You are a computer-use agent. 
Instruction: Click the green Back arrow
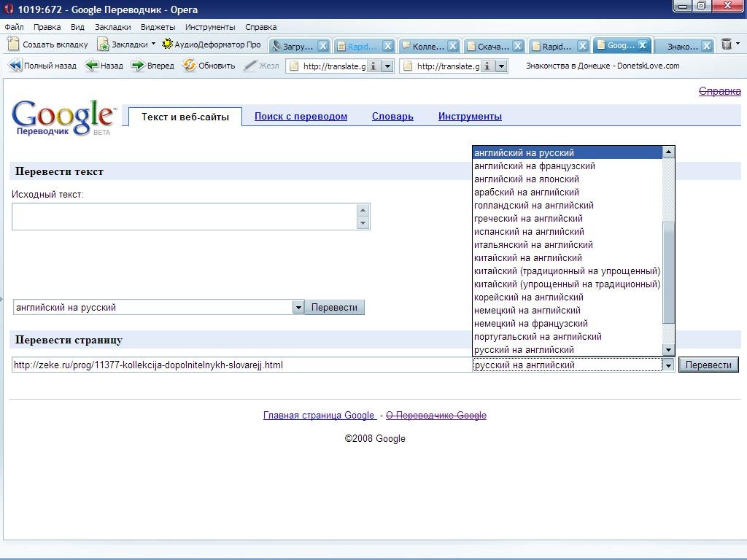(92, 66)
